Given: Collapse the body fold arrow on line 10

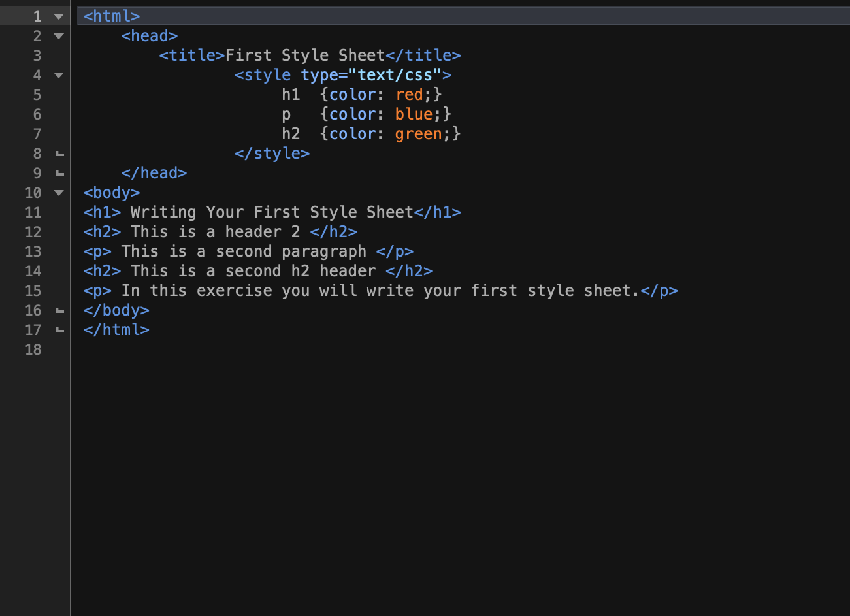Looking at the screenshot, I should coord(59,193).
